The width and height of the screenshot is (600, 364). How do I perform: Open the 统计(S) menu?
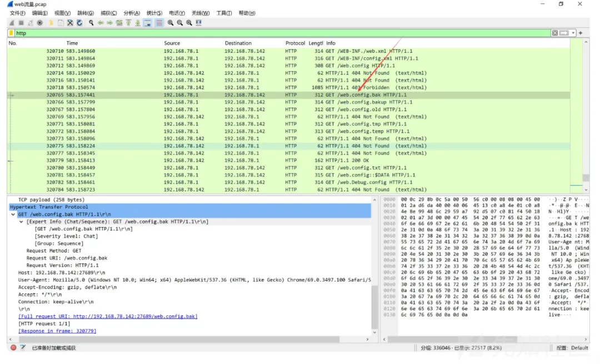tap(154, 13)
